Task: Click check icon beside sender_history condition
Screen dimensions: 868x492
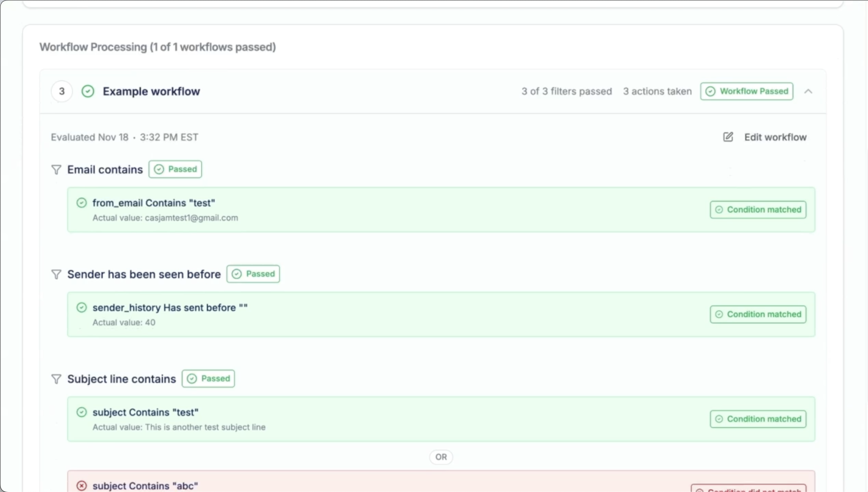Action: (82, 308)
